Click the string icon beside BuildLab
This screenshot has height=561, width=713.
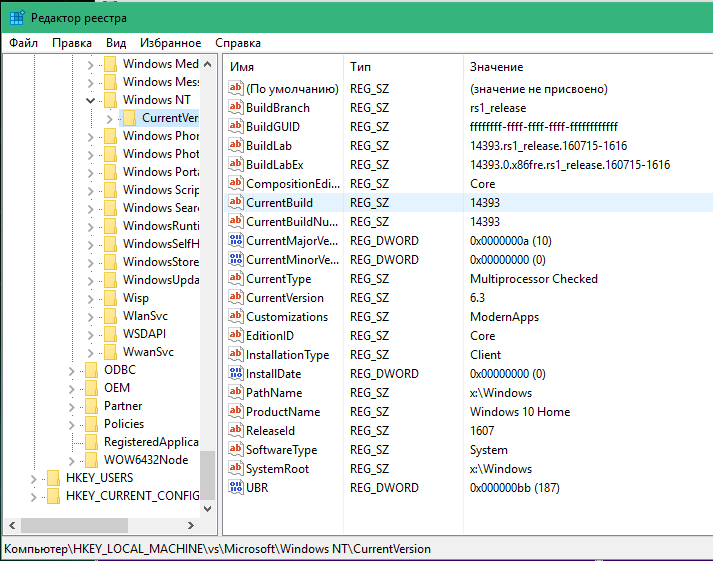(x=236, y=145)
